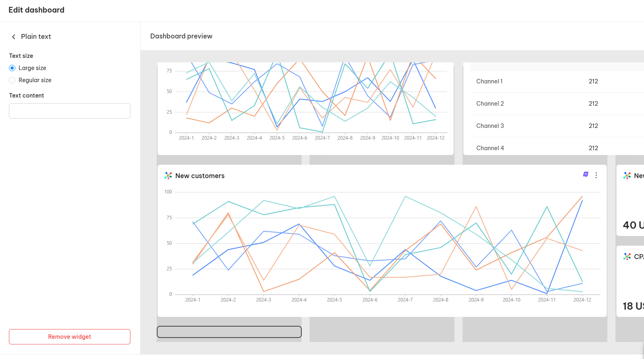
Task: Click the Channel 4 value 212
Action: pyautogui.click(x=593, y=148)
